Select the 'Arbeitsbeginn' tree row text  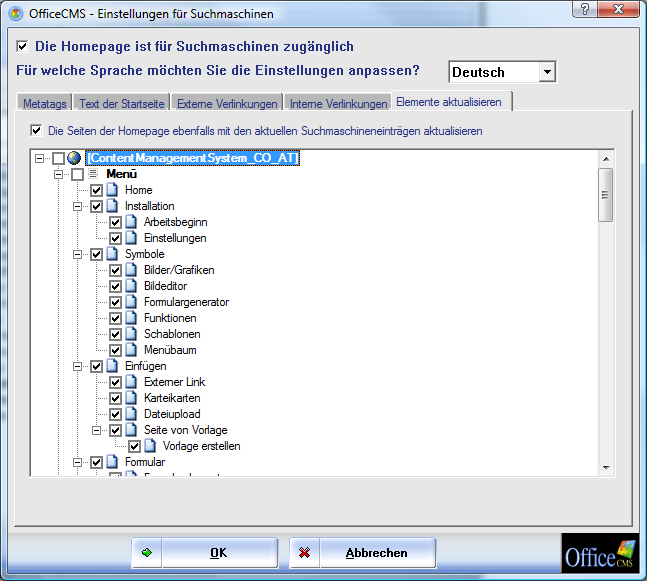(x=175, y=222)
